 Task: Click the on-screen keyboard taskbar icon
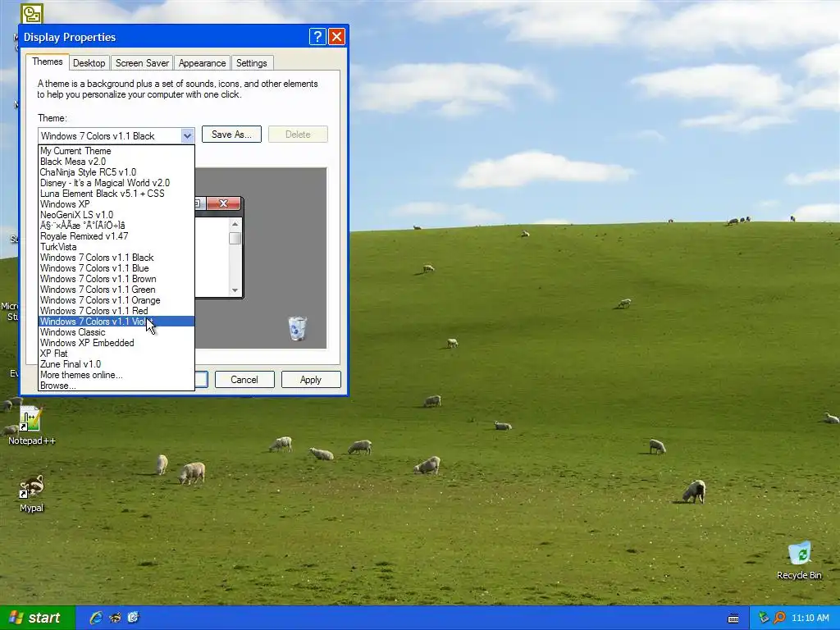733,619
